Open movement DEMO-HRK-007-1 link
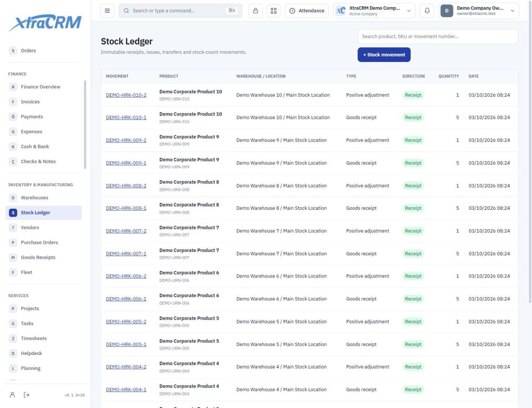The width and height of the screenshot is (532, 408). (126, 254)
